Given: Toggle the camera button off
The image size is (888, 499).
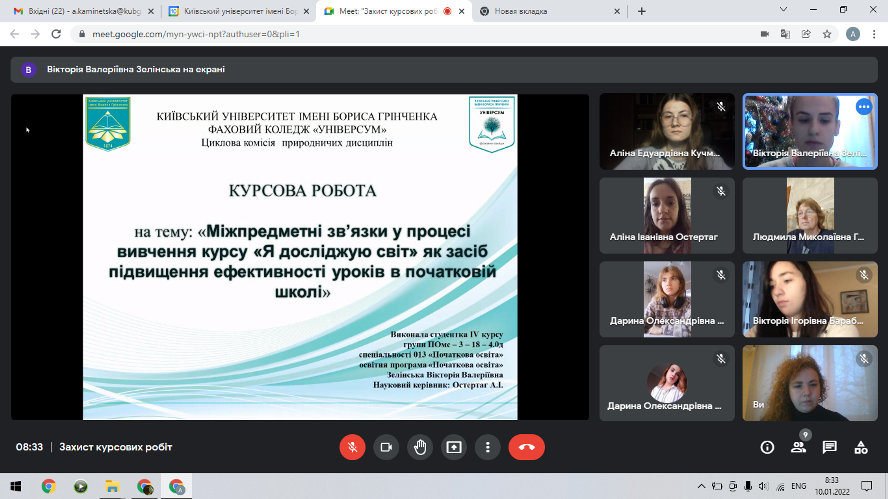Looking at the screenshot, I should coord(386,447).
